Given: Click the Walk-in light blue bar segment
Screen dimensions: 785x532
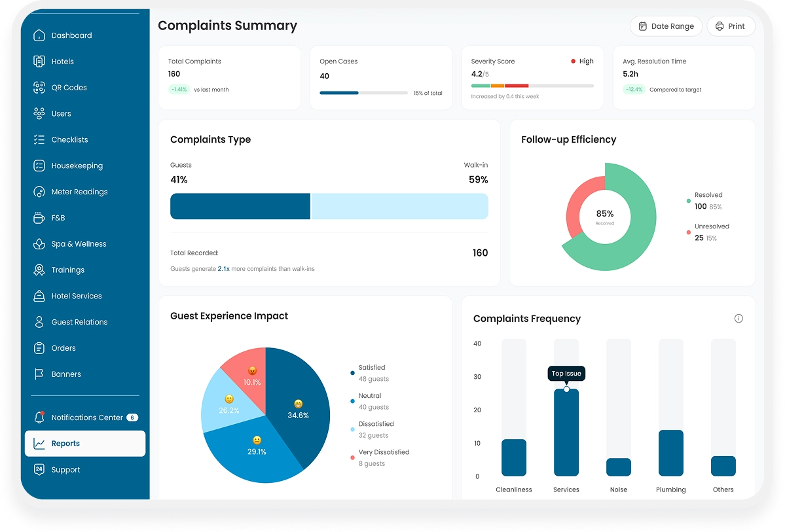Looking at the screenshot, I should [x=399, y=206].
